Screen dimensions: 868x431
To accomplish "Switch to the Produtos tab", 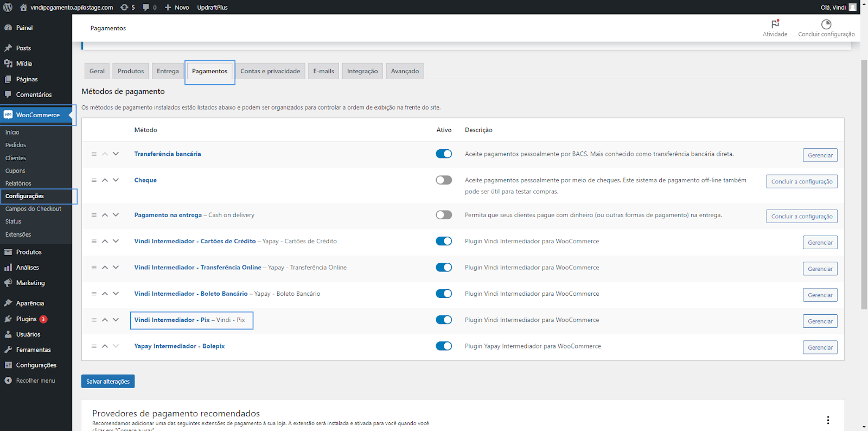I will (x=131, y=71).
